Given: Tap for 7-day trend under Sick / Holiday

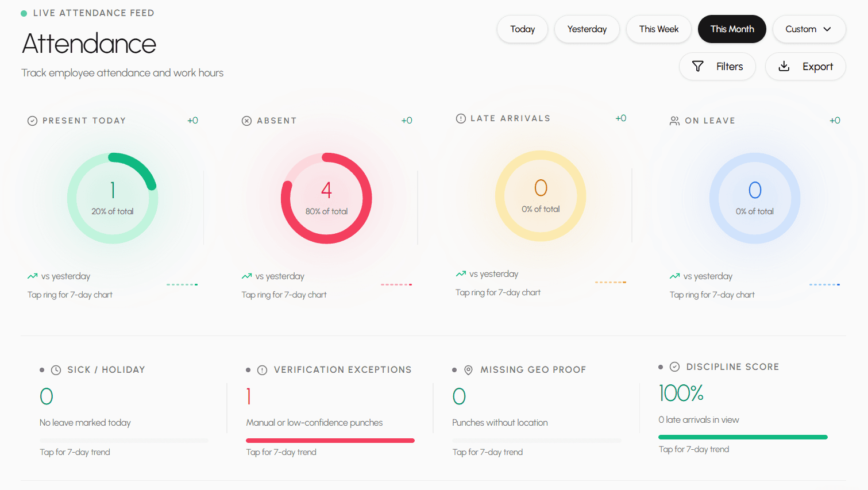Looking at the screenshot, I should point(75,452).
